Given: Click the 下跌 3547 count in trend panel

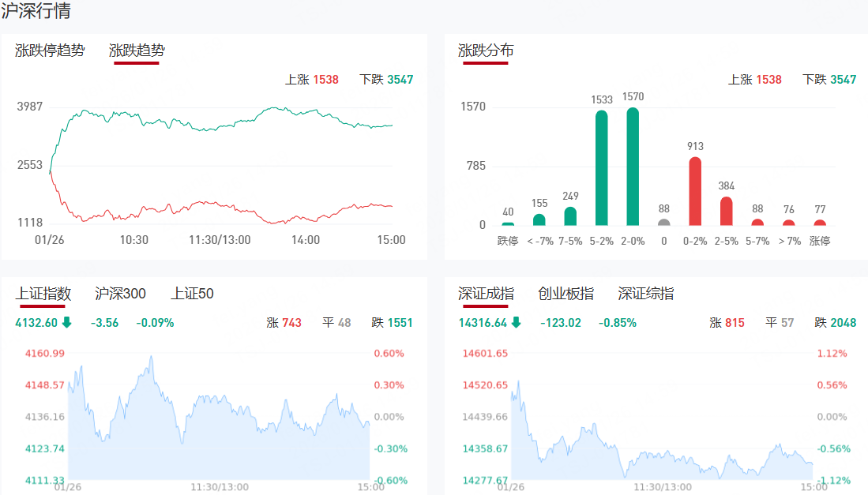Looking at the screenshot, I should (x=386, y=80).
